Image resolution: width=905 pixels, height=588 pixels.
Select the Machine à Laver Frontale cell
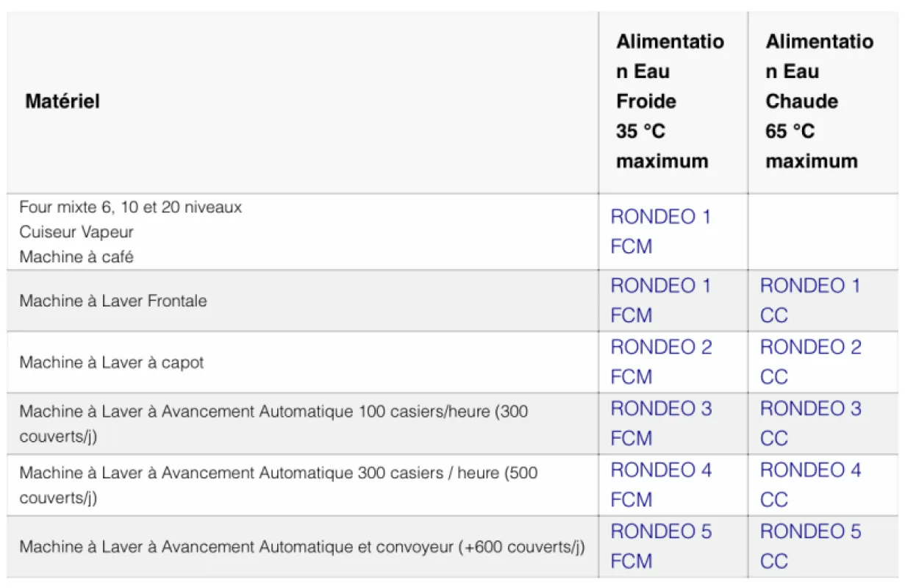click(113, 301)
